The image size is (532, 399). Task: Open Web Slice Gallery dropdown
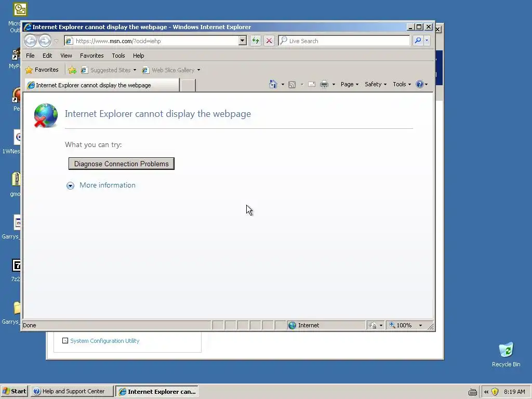pyautogui.click(x=171, y=70)
